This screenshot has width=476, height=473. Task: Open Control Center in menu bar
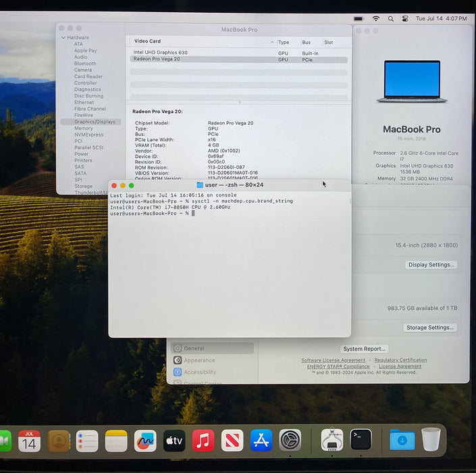point(405,19)
